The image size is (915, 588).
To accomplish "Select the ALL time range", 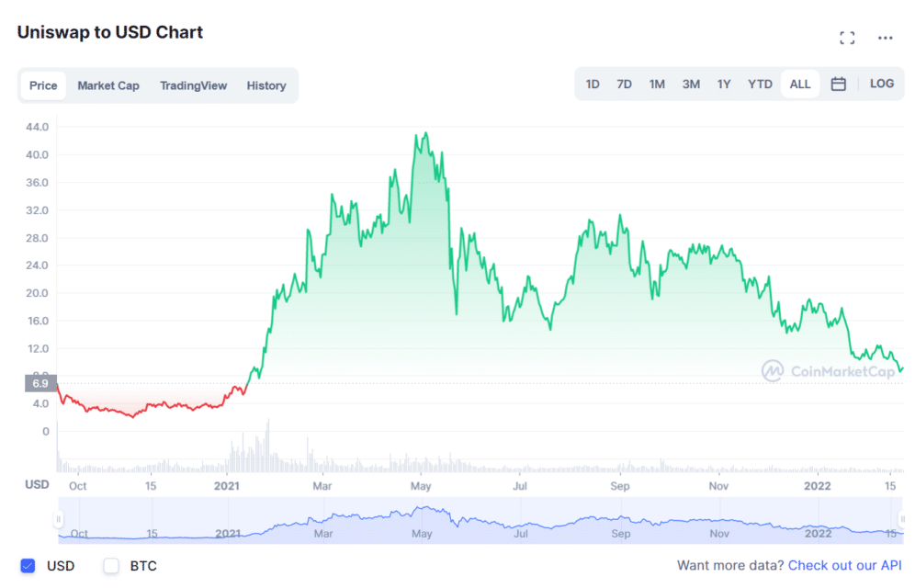I will click(x=799, y=84).
